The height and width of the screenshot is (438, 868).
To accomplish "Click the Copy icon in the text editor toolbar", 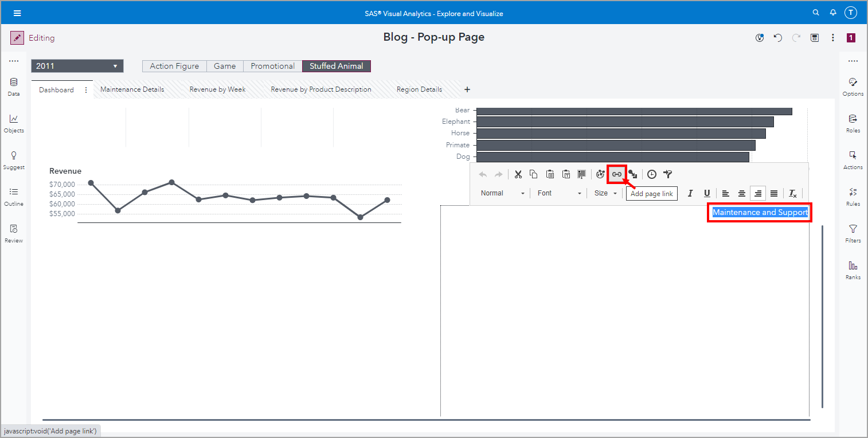I will 534,174.
